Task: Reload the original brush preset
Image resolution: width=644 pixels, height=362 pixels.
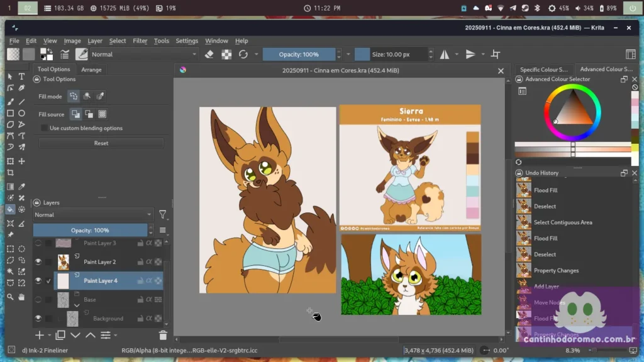Action: 243,54
